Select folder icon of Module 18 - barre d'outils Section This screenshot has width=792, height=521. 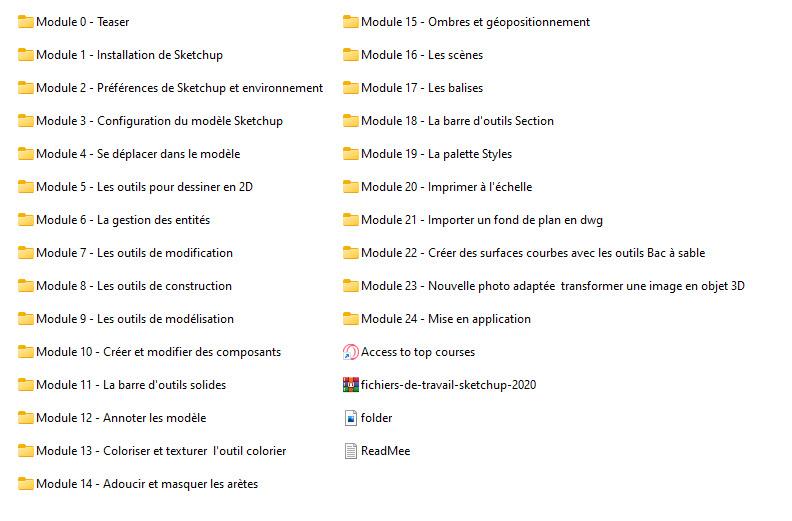(351, 121)
